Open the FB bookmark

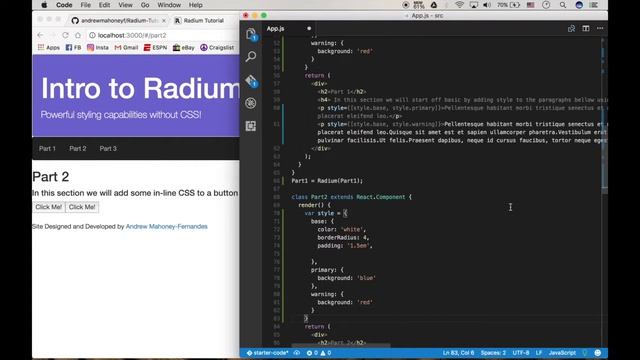pos(73,47)
